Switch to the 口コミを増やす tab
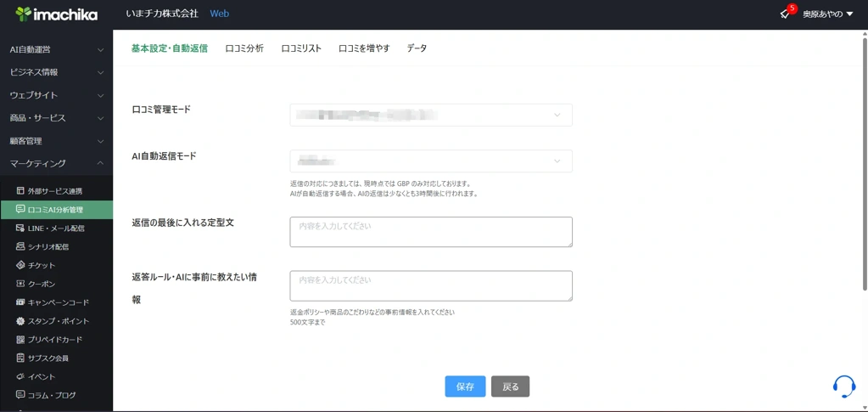The height and width of the screenshot is (412, 868). (x=364, y=48)
